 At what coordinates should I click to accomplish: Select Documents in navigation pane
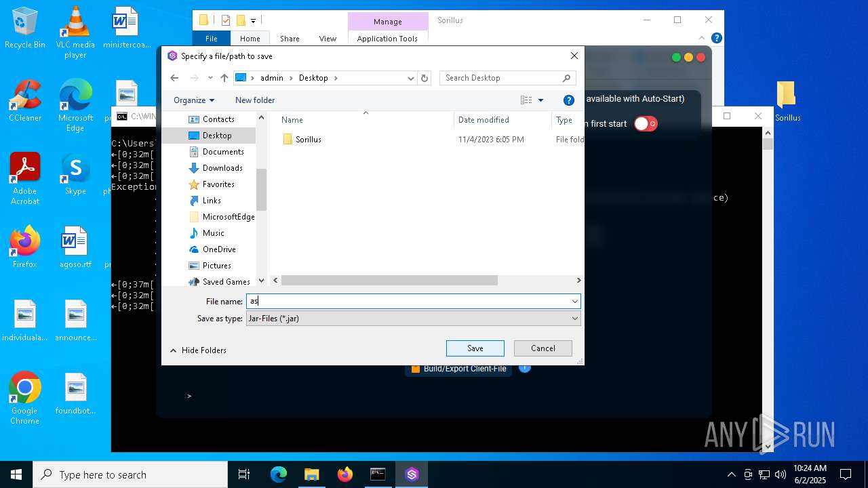pos(223,152)
